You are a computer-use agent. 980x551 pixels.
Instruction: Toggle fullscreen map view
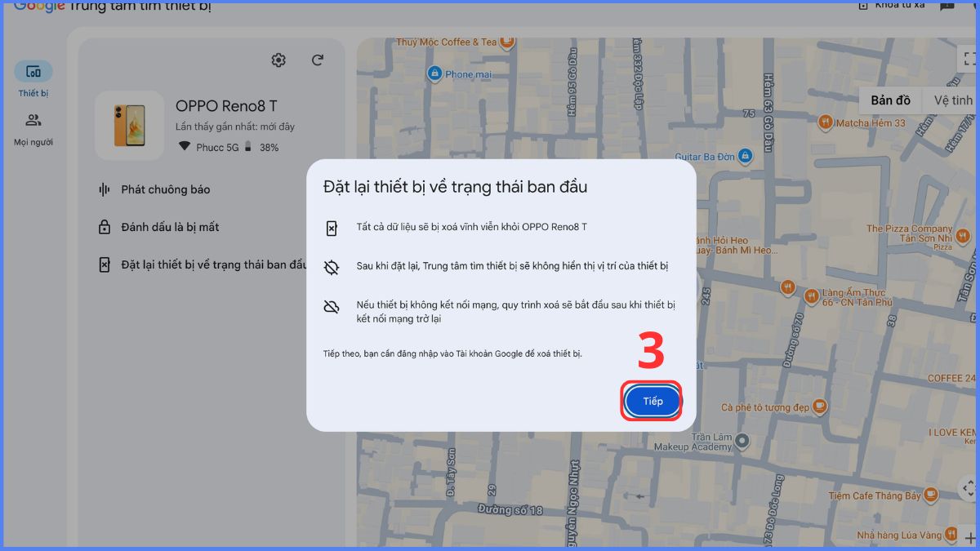click(969, 58)
